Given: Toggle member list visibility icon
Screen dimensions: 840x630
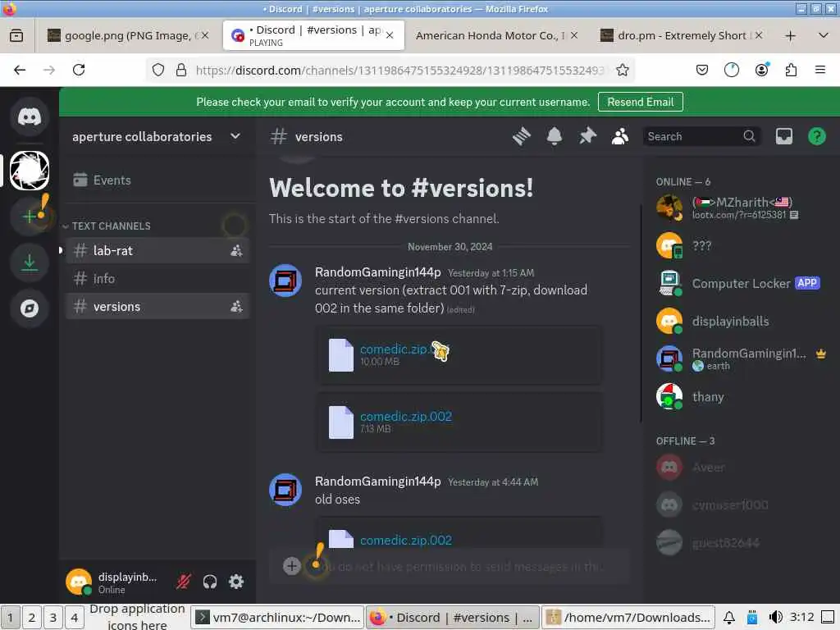Looking at the screenshot, I should [x=620, y=137].
